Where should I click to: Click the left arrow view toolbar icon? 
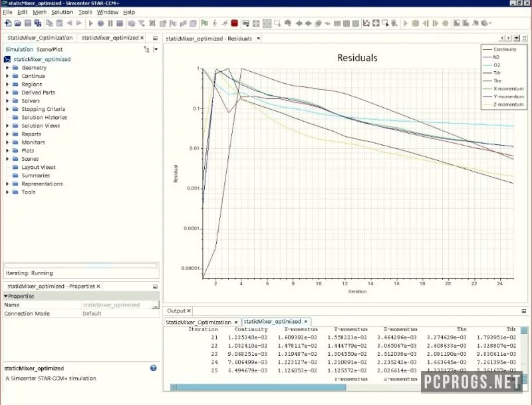coord(299,23)
